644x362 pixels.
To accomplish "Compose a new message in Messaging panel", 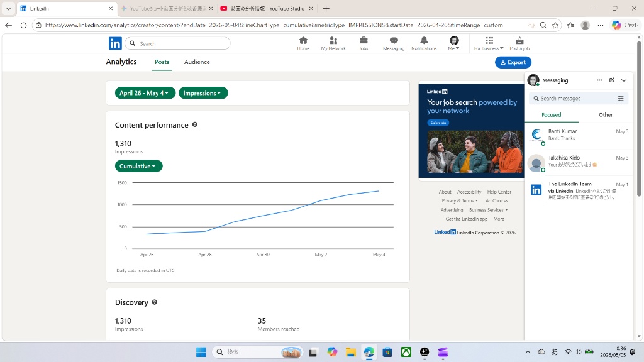I will pyautogui.click(x=612, y=80).
